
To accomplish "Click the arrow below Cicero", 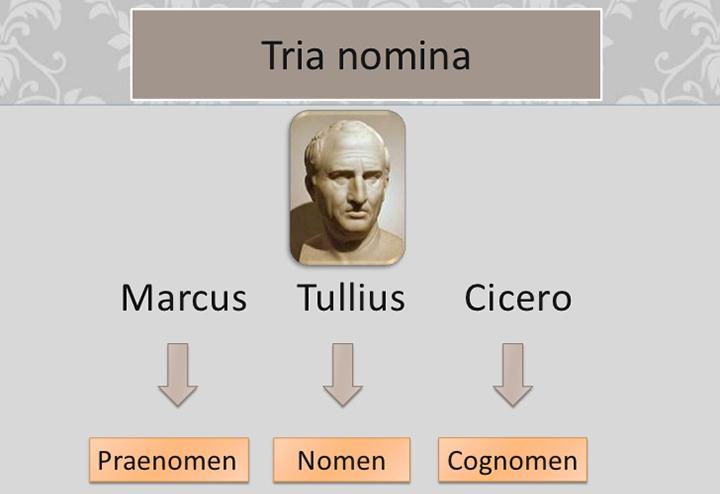I will 512,374.
